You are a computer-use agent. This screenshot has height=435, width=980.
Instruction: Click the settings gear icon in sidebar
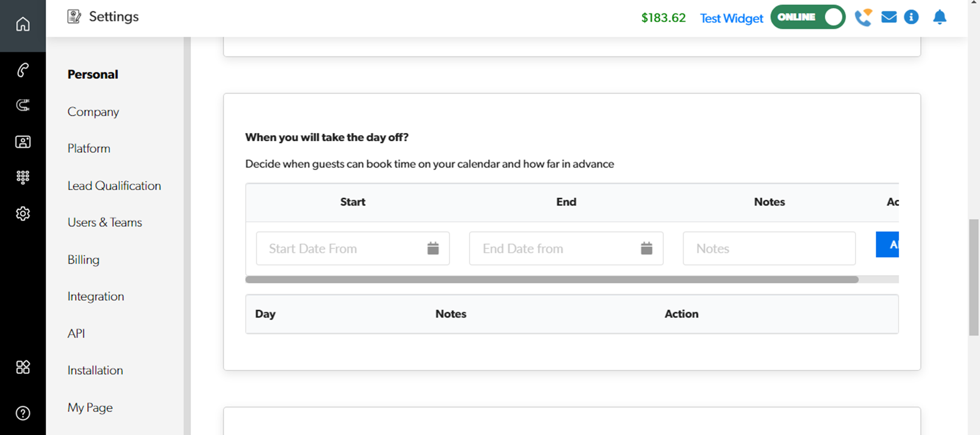pos(23,214)
